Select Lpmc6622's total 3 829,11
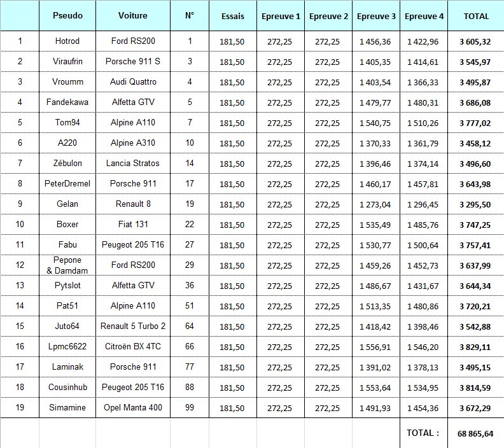 (x=475, y=347)
